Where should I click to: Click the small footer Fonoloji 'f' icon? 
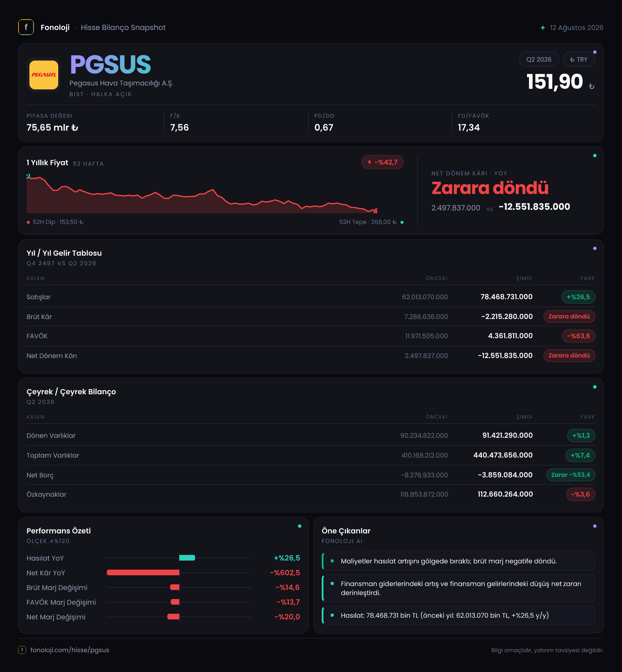(x=22, y=650)
